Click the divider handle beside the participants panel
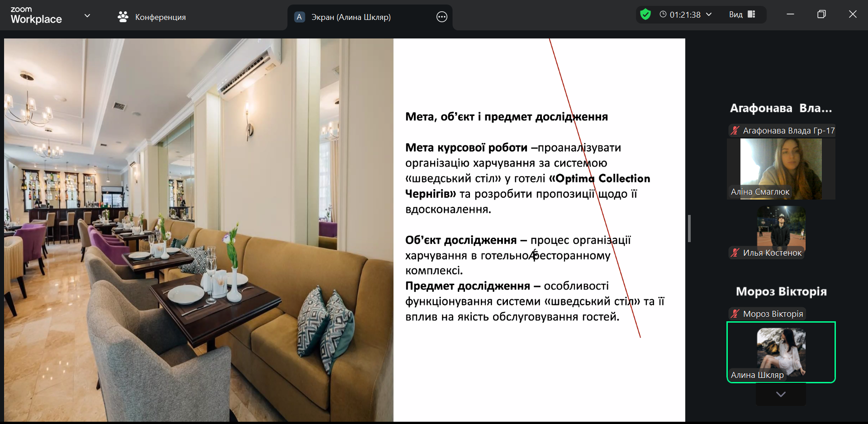The image size is (868, 424). coord(689,229)
